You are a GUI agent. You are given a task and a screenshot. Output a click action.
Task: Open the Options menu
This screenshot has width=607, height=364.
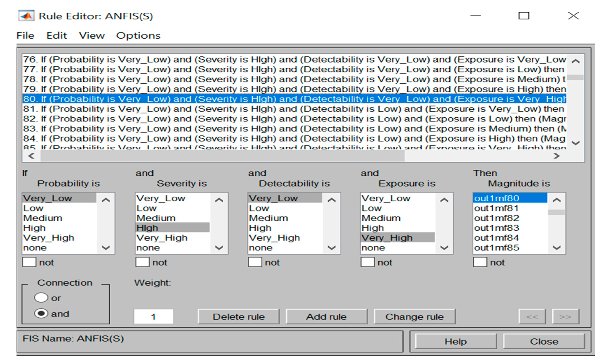138,35
